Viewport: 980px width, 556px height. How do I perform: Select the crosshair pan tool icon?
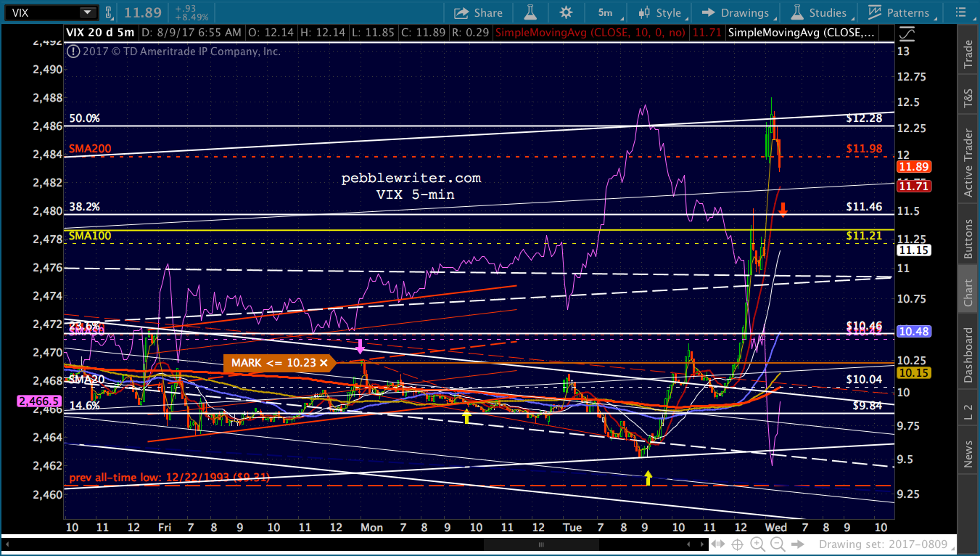[x=738, y=544]
